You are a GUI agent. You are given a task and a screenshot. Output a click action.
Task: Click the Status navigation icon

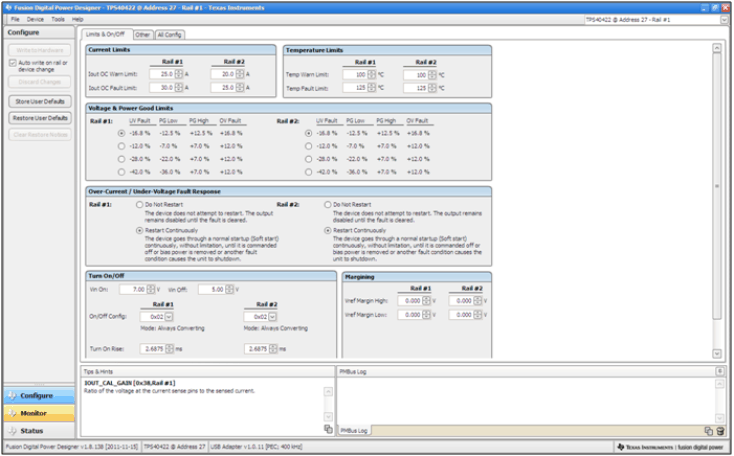click(12, 431)
